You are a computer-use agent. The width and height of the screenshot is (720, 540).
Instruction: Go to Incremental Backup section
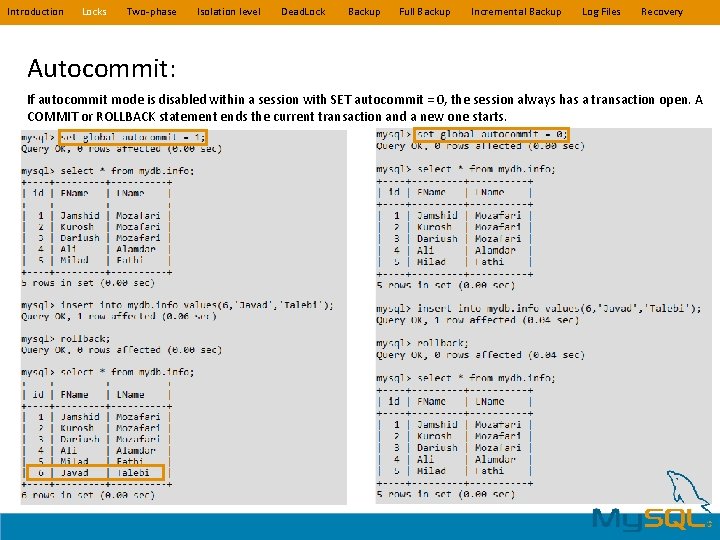pos(516,12)
